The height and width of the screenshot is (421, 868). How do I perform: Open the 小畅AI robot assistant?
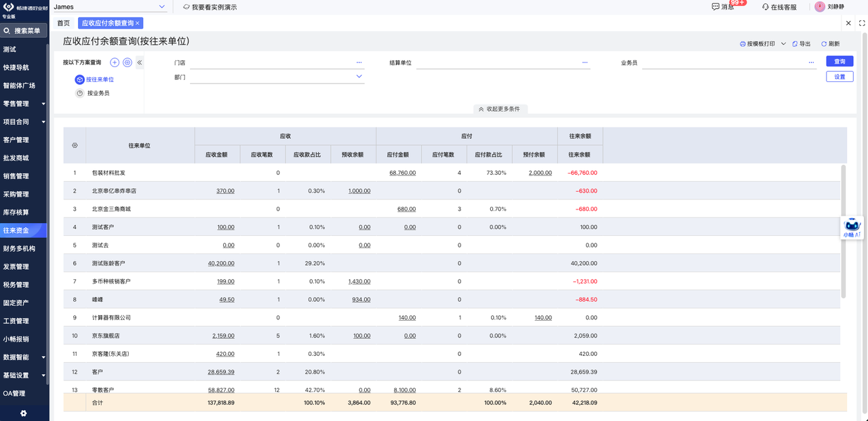tap(852, 228)
